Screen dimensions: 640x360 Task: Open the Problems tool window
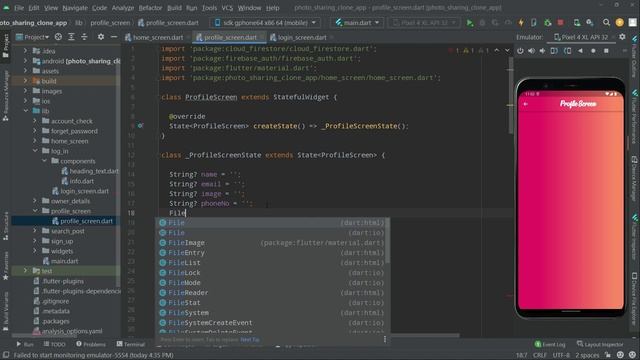coord(91,344)
